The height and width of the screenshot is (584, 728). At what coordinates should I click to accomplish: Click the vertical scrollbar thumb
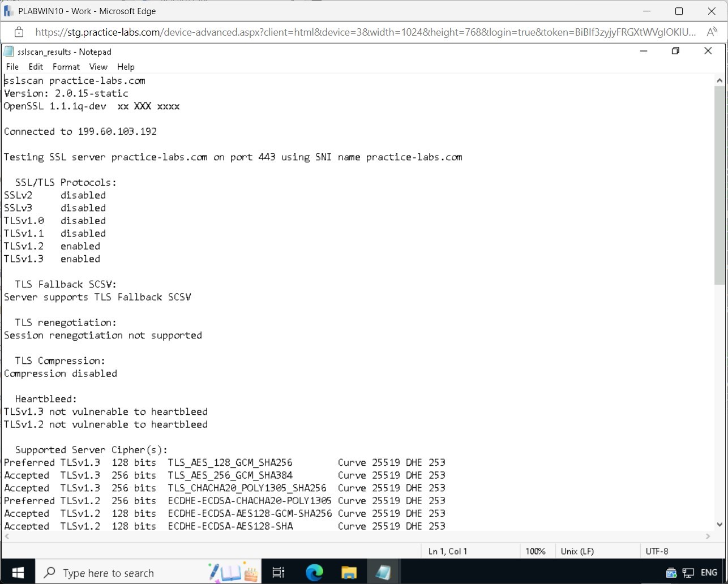tap(720, 185)
